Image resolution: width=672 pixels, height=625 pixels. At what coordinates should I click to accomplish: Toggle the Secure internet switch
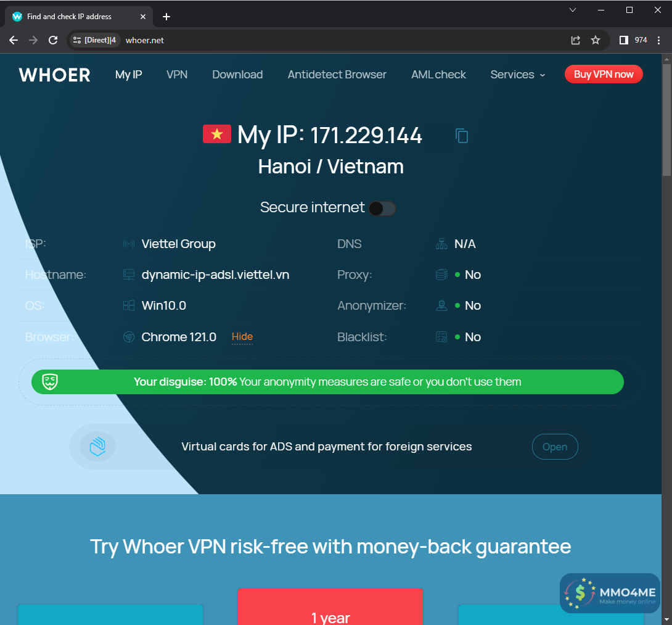pyautogui.click(x=382, y=209)
